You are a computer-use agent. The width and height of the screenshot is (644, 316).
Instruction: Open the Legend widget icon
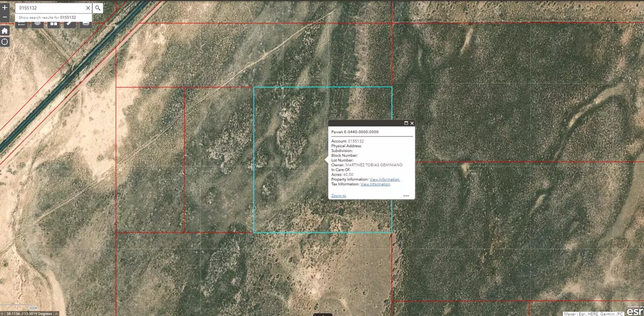(21, 24)
